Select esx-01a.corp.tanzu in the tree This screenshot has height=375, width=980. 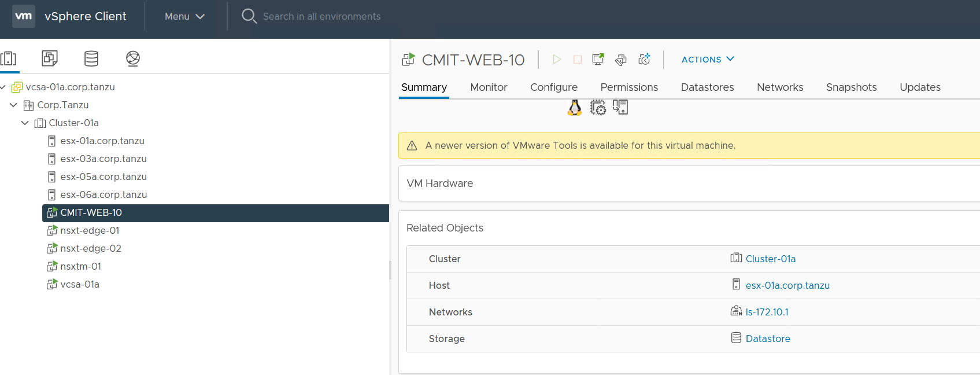(x=102, y=141)
